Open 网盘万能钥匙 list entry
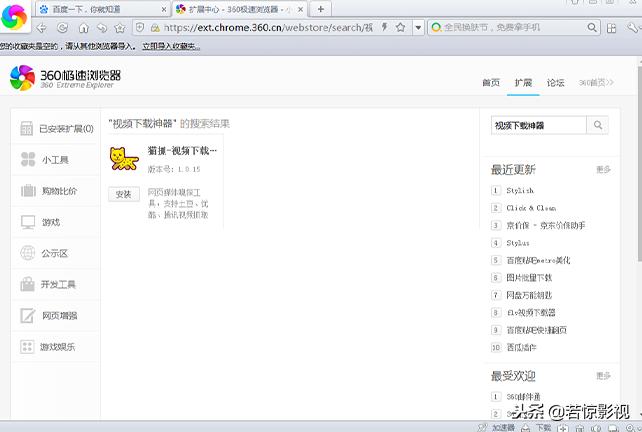 [529, 295]
